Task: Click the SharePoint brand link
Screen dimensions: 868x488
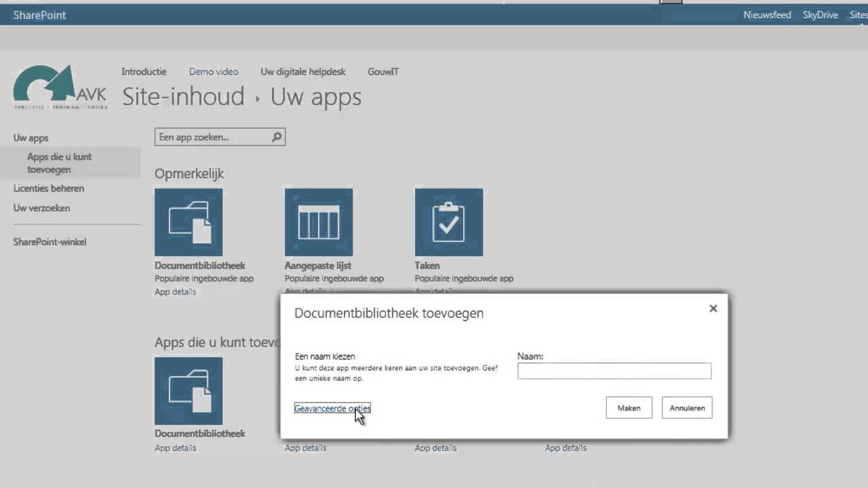Action: coord(39,15)
